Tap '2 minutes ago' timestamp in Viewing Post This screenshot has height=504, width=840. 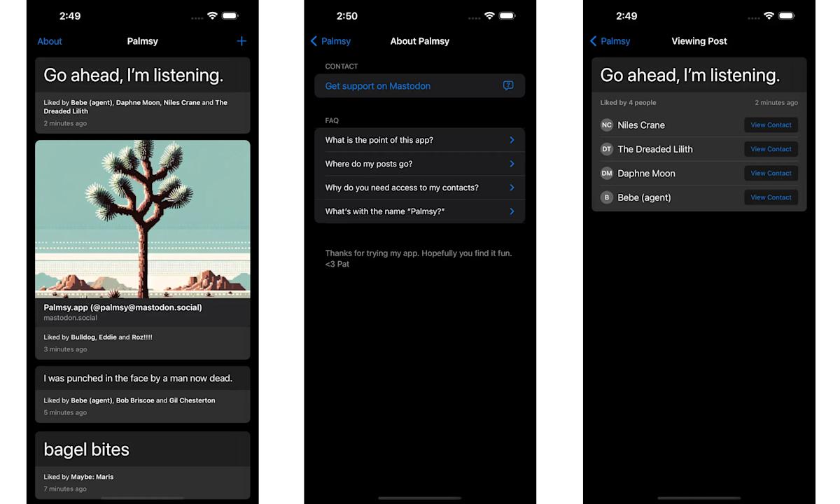[776, 102]
